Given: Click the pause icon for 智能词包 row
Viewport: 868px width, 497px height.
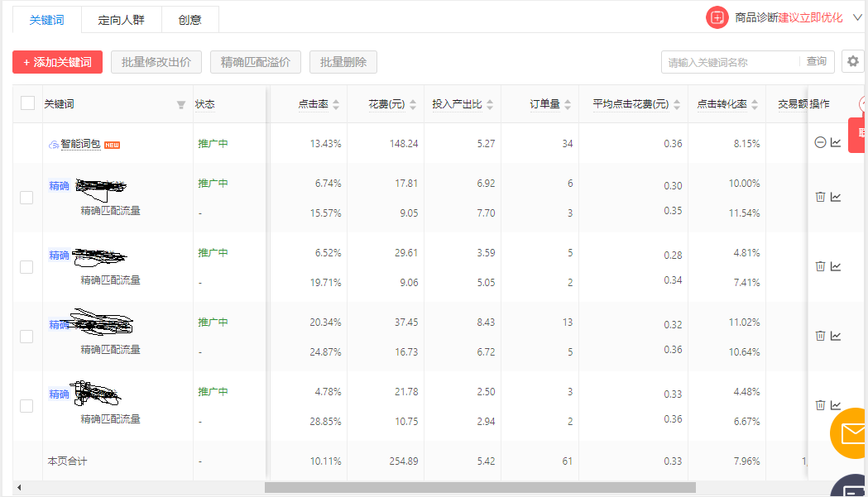Looking at the screenshot, I should coord(820,143).
